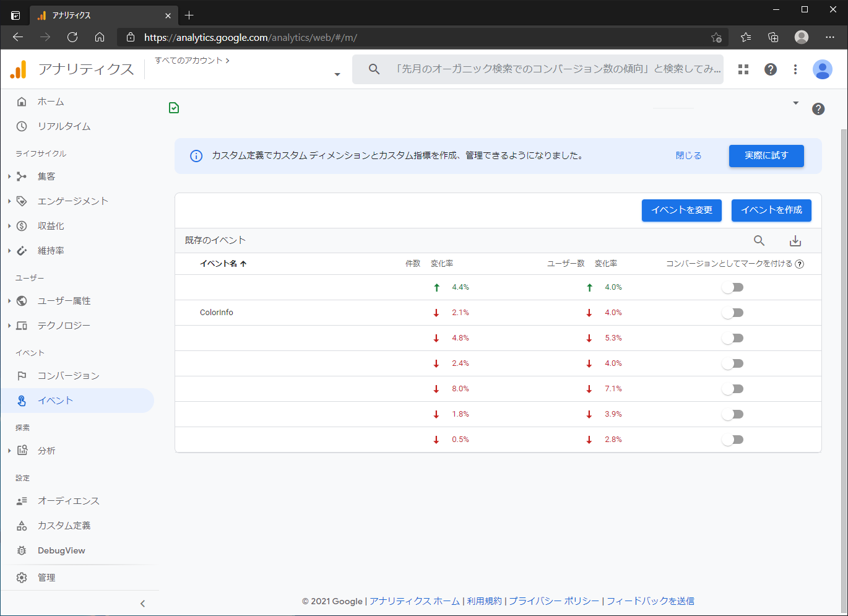Expand the 収益化 section arrow
Screen dimensions: 848x616
point(9,226)
